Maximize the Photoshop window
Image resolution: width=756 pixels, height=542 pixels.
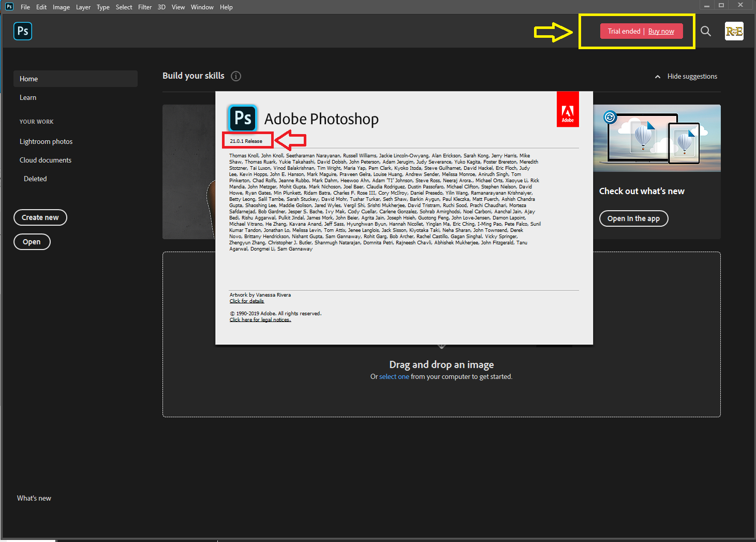721,5
